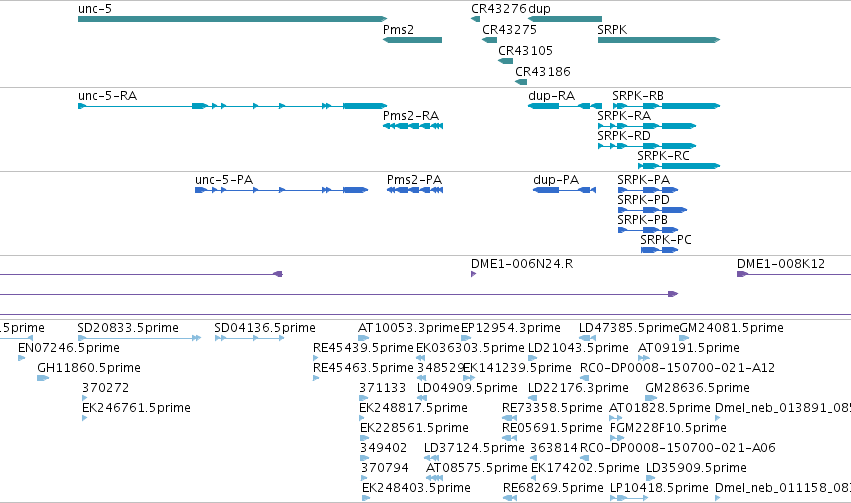This screenshot has height=503, width=851.
Task: Select the dup-PA protein feature
Action: point(564,190)
